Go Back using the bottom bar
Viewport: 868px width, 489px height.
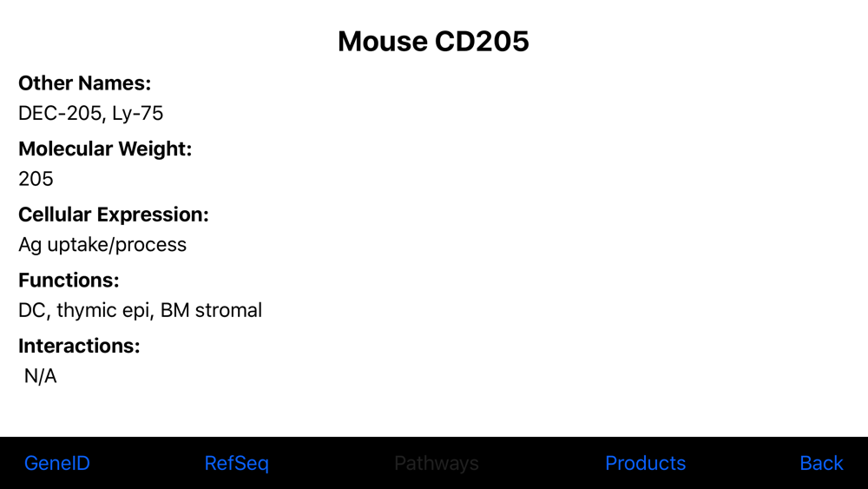click(821, 463)
